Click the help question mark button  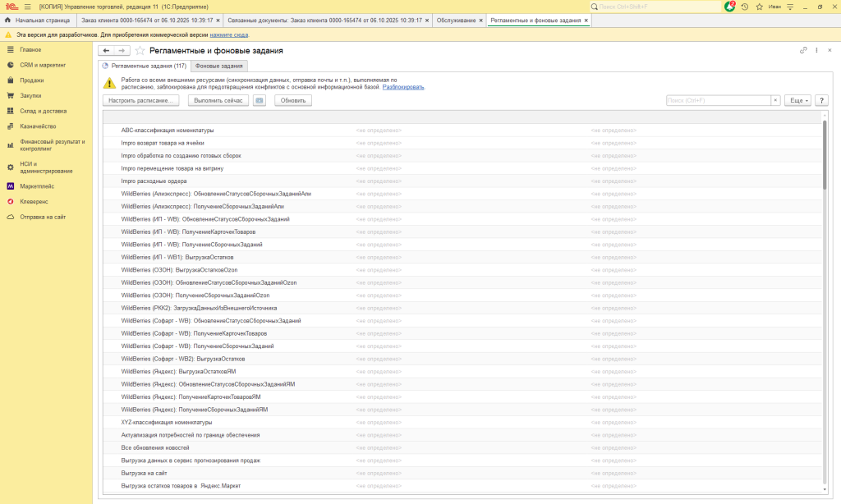tap(820, 100)
